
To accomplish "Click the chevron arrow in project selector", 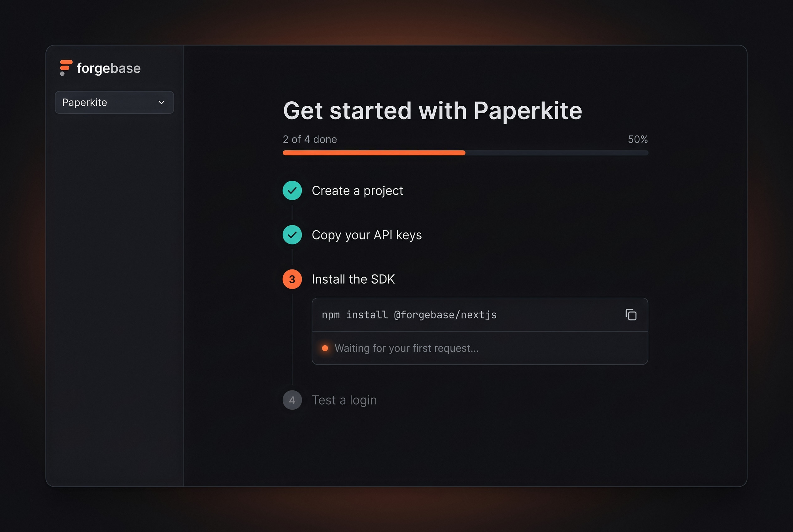I will tap(162, 103).
